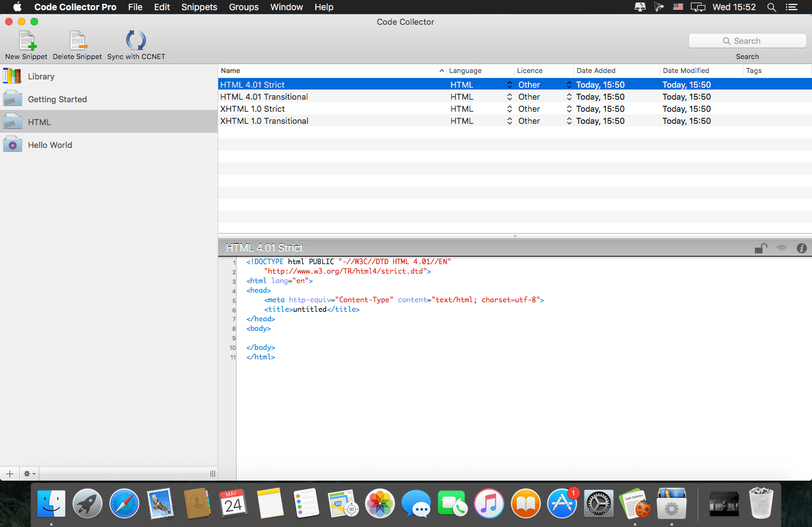Image resolution: width=812 pixels, height=527 pixels.
Task: Sort by the Language column header
Action: tap(480, 70)
